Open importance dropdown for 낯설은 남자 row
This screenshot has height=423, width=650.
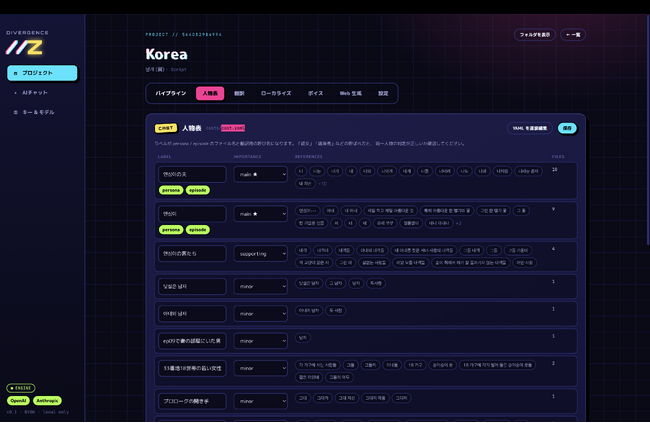[x=261, y=287]
